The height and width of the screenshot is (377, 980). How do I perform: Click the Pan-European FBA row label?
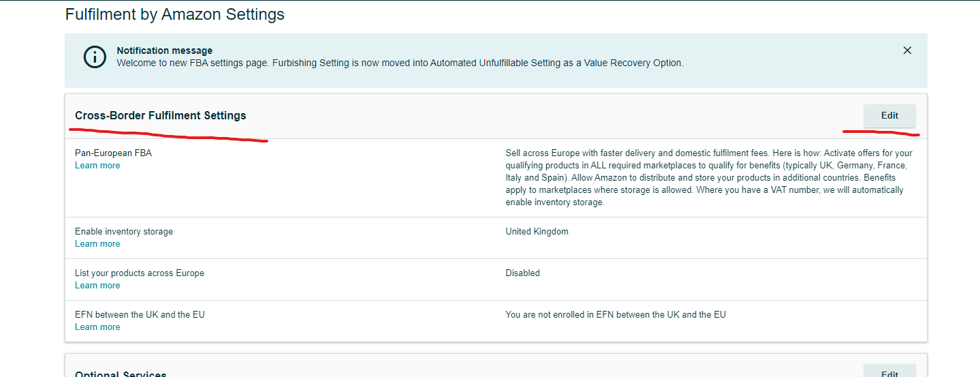(x=114, y=153)
